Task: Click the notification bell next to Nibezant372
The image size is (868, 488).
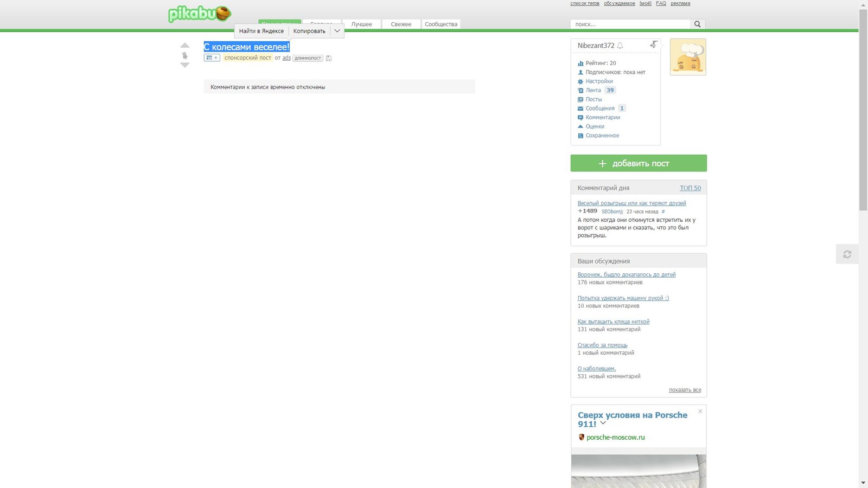Action: [x=620, y=46]
